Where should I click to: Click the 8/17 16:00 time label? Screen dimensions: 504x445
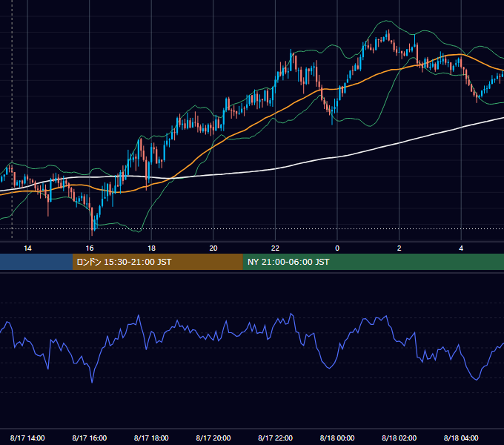pos(90,438)
